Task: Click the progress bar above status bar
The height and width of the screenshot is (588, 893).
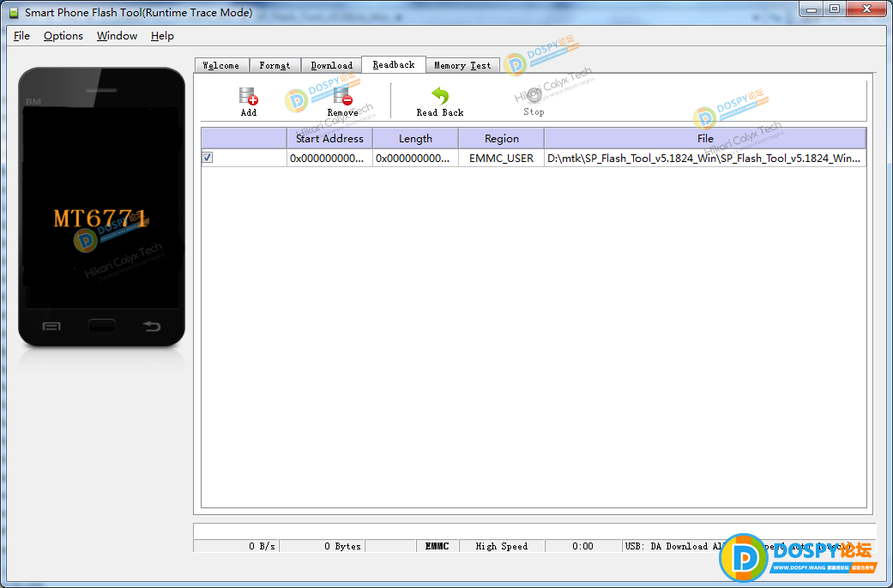Action: pyautogui.click(x=534, y=531)
